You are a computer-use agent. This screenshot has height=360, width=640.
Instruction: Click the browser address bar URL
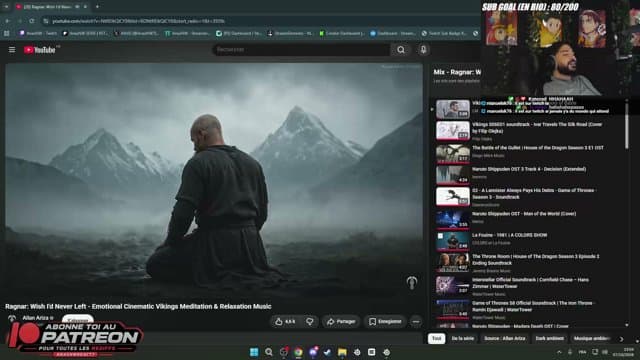click(x=139, y=21)
